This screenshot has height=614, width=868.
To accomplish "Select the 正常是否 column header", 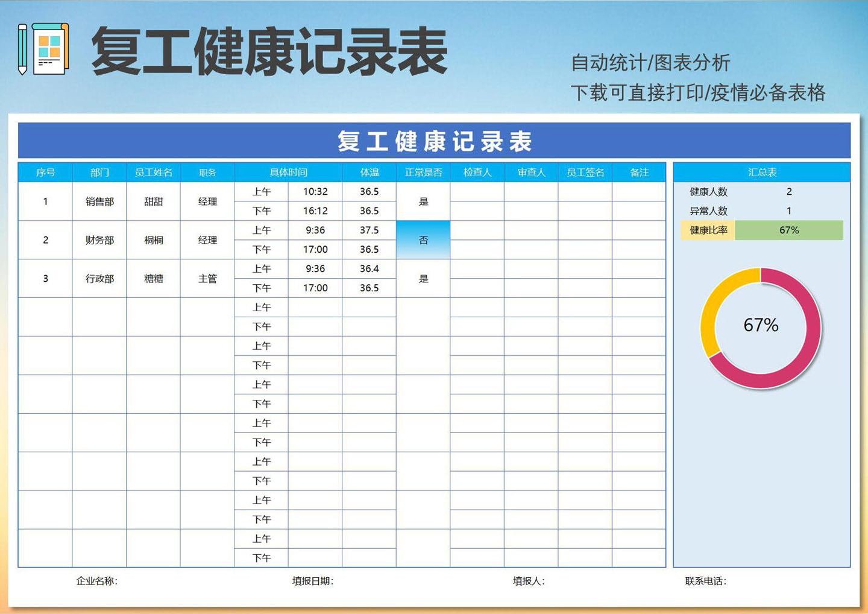I will click(423, 172).
